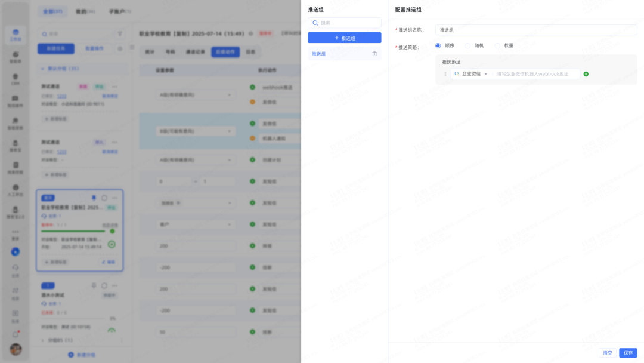
Task: Click the green add push address icon
Action: 586,74
